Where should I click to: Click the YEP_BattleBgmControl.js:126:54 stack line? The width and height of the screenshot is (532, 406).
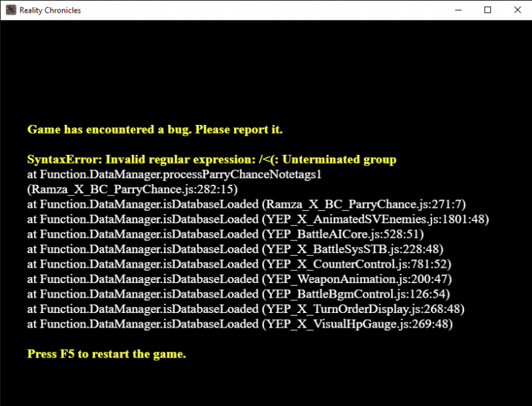tap(239, 294)
